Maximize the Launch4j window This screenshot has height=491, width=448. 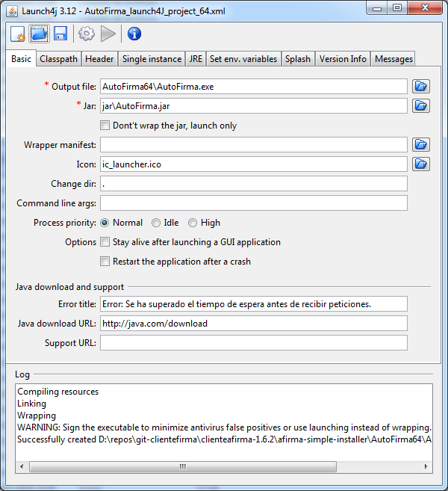(x=397, y=8)
